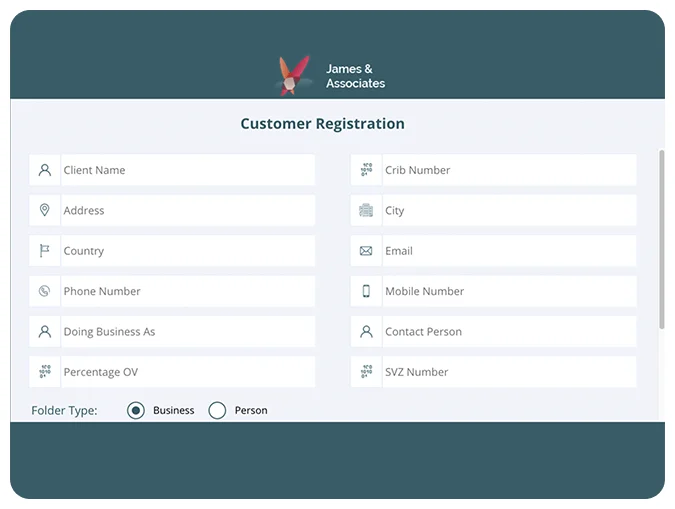Screen dimensions: 675x509
Task: Focus the City input field
Action: pyautogui.click(x=509, y=210)
